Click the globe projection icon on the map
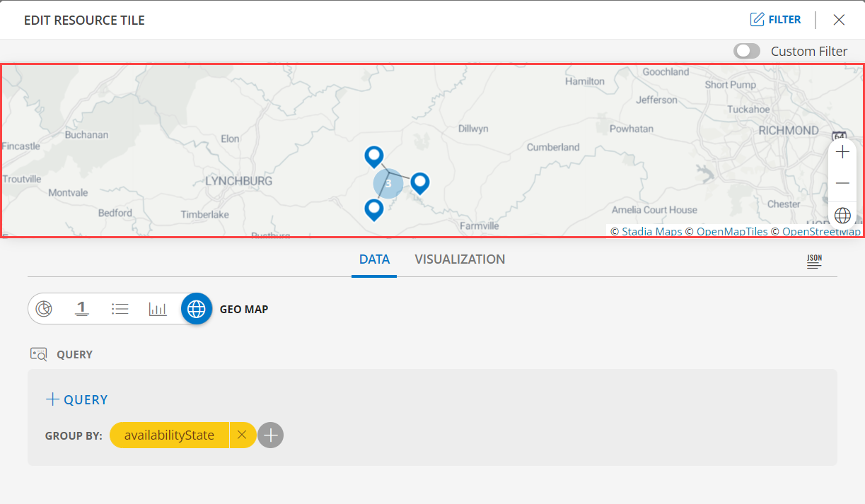 842,215
